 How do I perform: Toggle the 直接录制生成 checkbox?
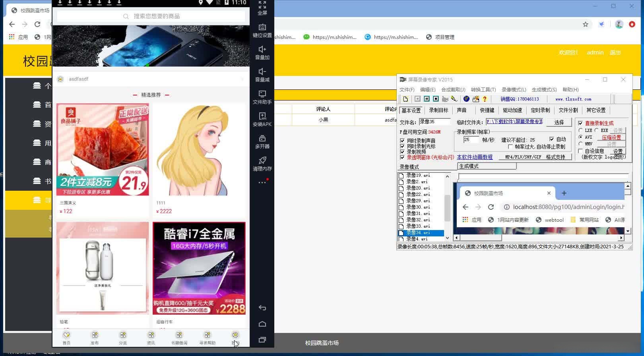click(580, 123)
